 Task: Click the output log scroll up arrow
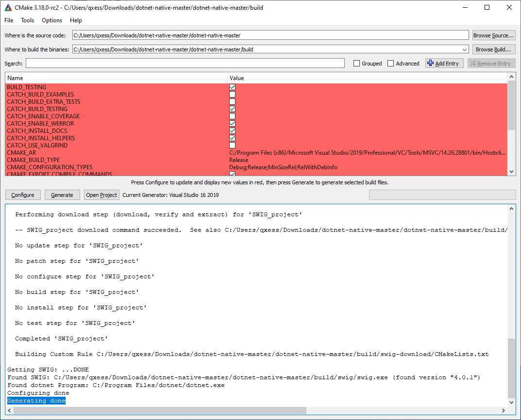[511, 209]
